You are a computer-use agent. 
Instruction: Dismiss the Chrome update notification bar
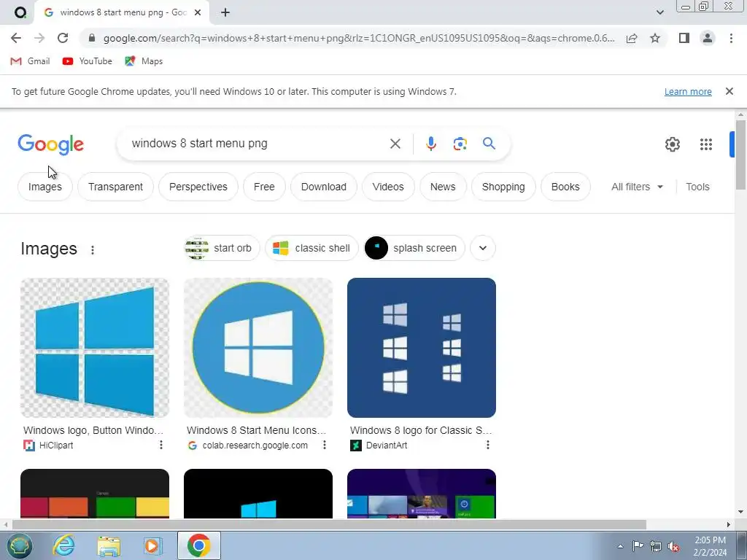coord(729,91)
